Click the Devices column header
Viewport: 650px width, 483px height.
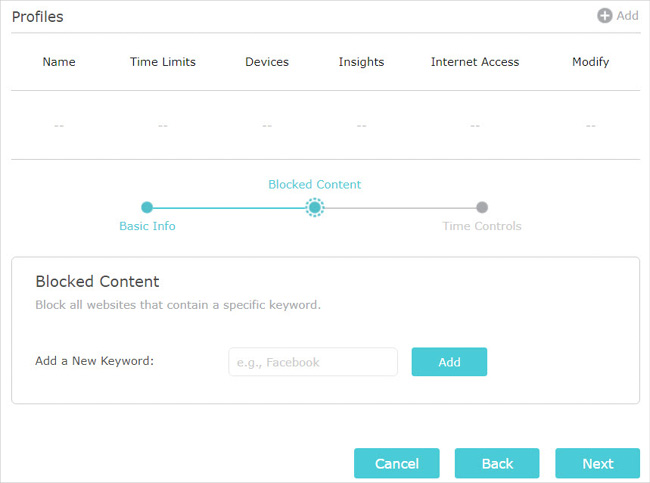tap(267, 62)
